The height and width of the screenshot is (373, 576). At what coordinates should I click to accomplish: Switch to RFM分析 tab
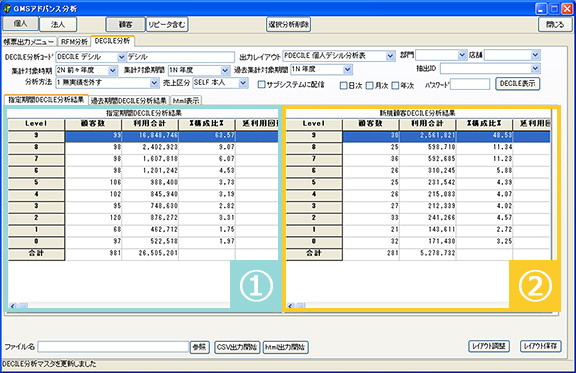[x=74, y=42]
